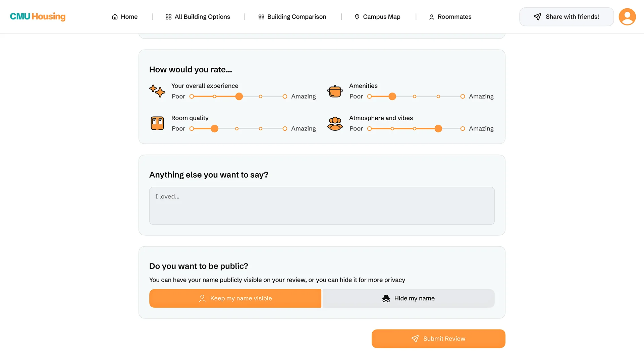Click the incognito icon beside Hide my name
The height and width of the screenshot is (362, 644).
pos(386,298)
